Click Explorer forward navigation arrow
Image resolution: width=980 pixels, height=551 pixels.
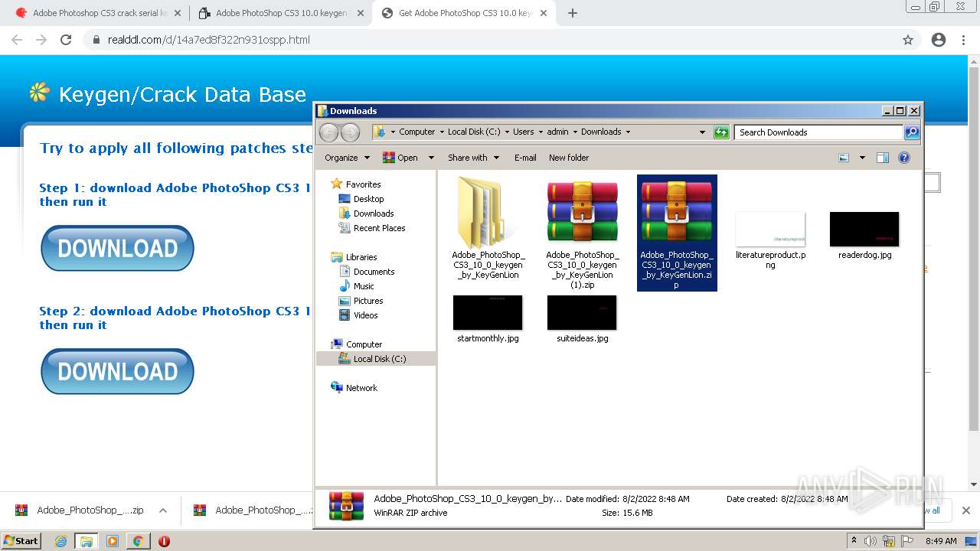pyautogui.click(x=350, y=132)
